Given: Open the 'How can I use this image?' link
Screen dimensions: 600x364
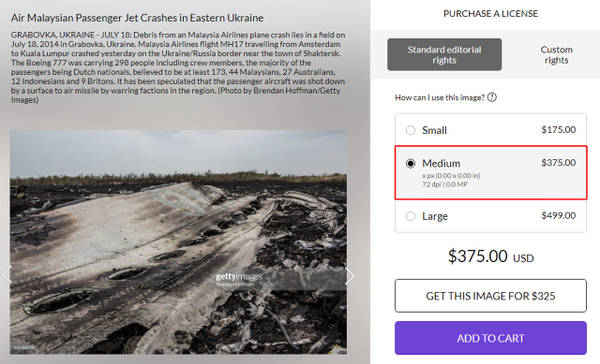Looking at the screenshot, I should click(440, 98).
